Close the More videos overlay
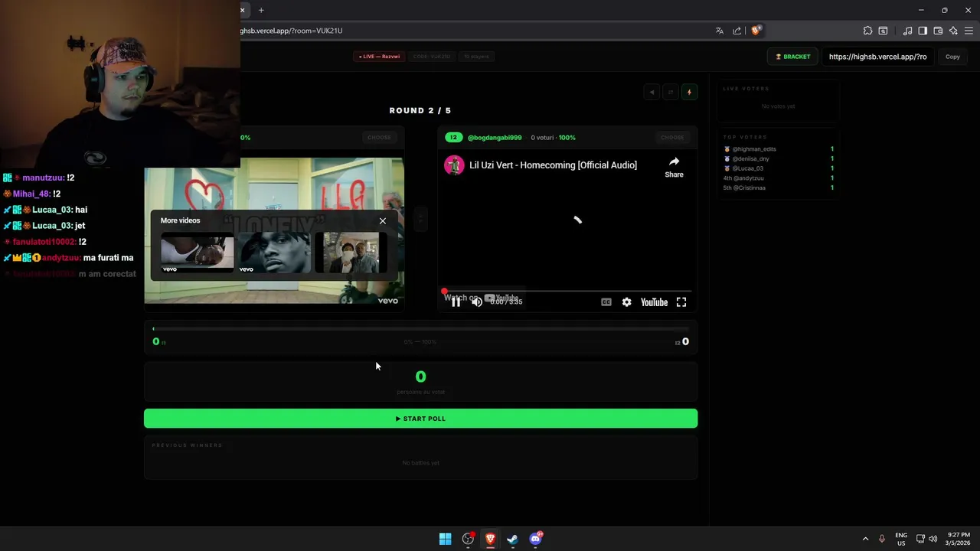The width and height of the screenshot is (980, 551). tap(383, 221)
